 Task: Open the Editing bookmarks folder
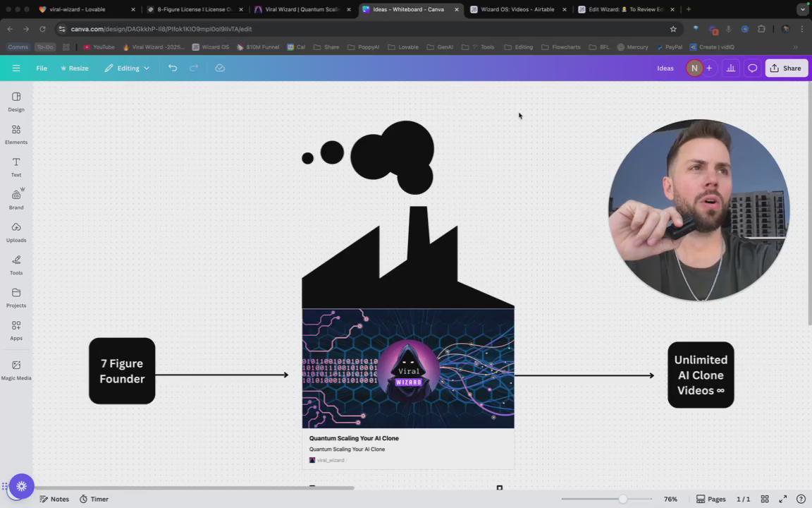click(x=518, y=47)
